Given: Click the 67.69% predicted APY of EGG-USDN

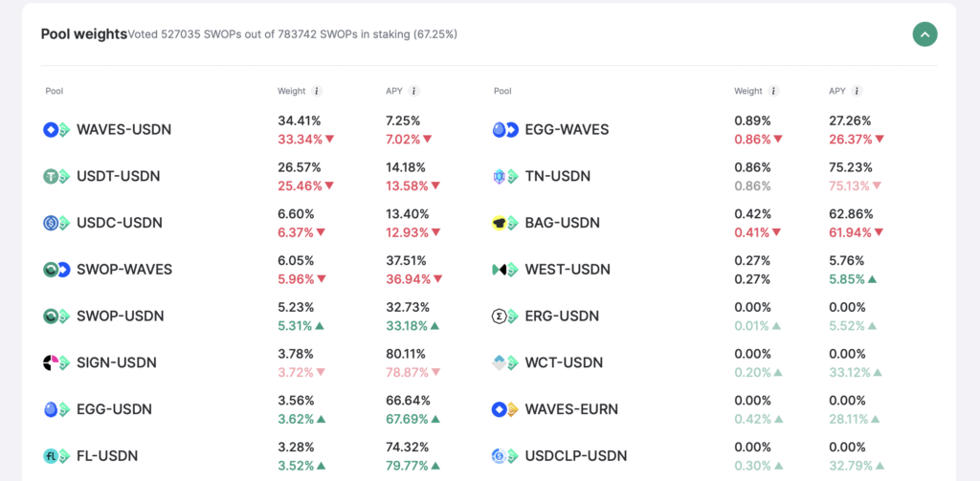Looking at the screenshot, I should [408, 419].
